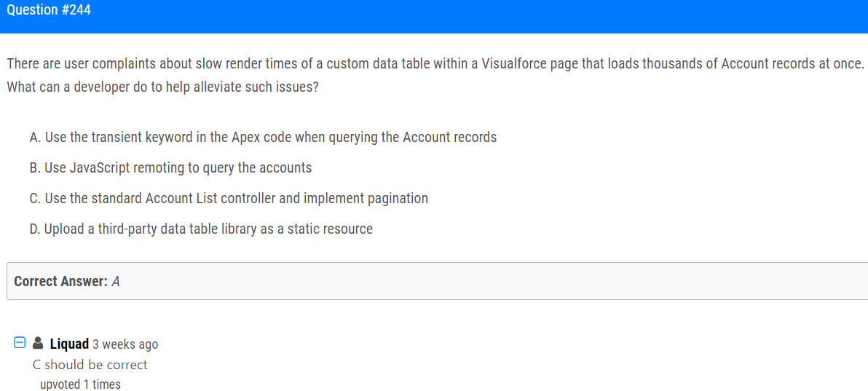Click the word 'pagination' in option C
This screenshot has height=391, width=868.
click(x=398, y=199)
